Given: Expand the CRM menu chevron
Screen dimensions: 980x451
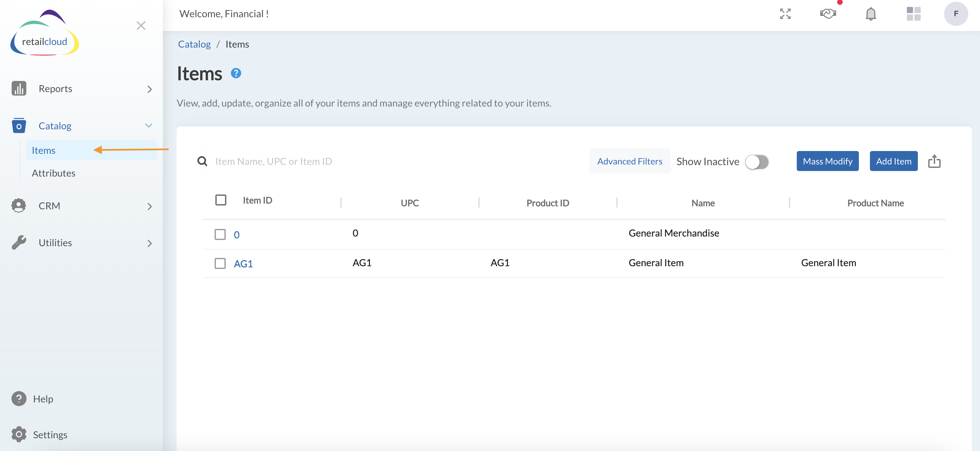Looking at the screenshot, I should (x=149, y=207).
